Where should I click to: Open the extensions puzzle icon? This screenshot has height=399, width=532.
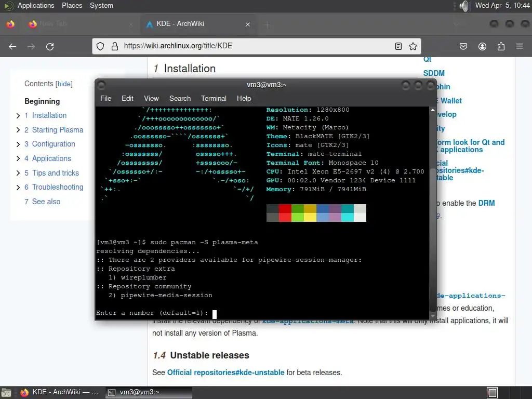click(501, 46)
